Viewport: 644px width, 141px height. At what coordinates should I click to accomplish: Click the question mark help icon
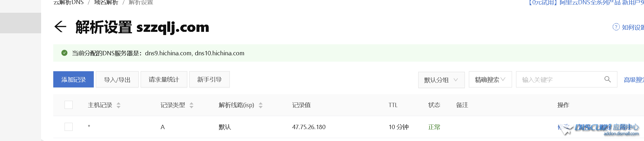[616, 27]
